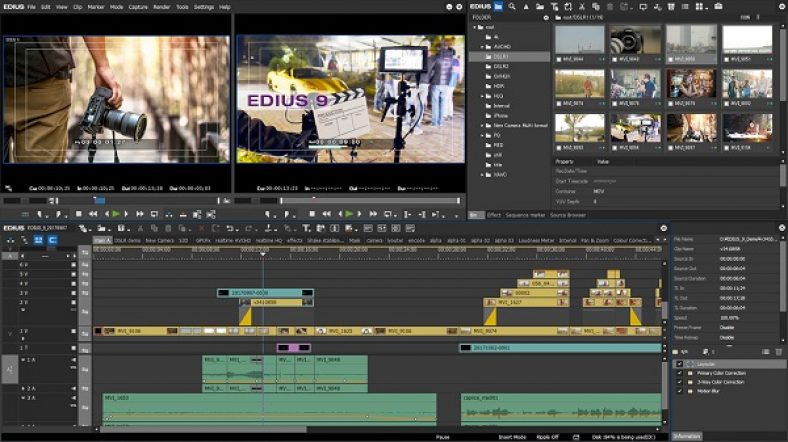Select the MVI_9943 camera clip thumbnail
The height and width of the screenshot is (442, 788).
634,40
